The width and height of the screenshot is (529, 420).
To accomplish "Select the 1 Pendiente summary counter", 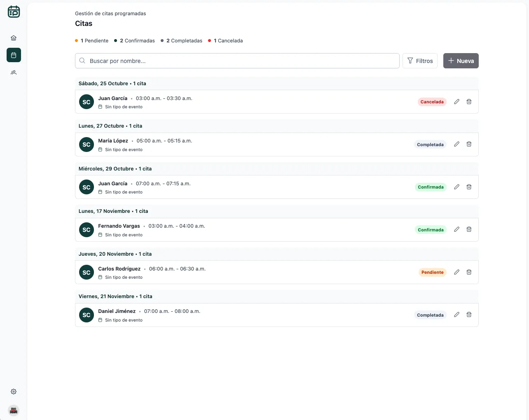I will coord(92,41).
